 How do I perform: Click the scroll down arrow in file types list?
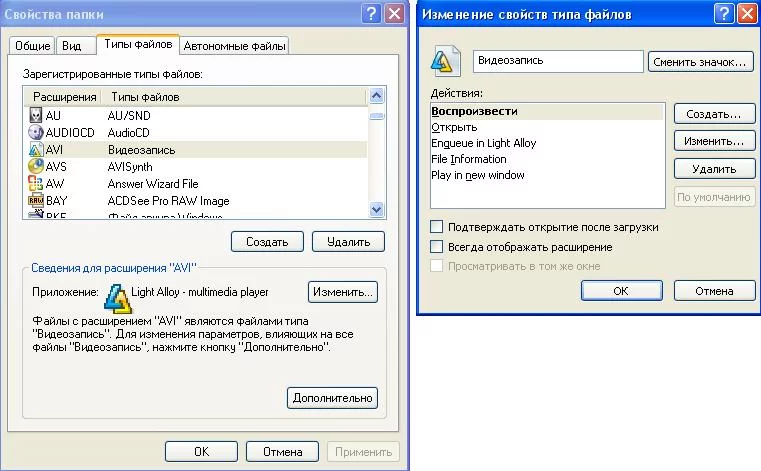pos(376,209)
